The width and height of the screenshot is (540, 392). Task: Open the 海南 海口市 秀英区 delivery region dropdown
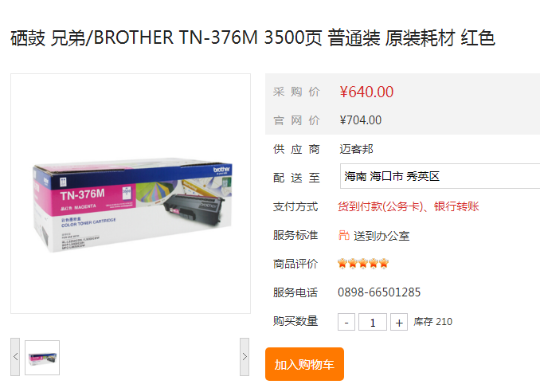point(440,176)
